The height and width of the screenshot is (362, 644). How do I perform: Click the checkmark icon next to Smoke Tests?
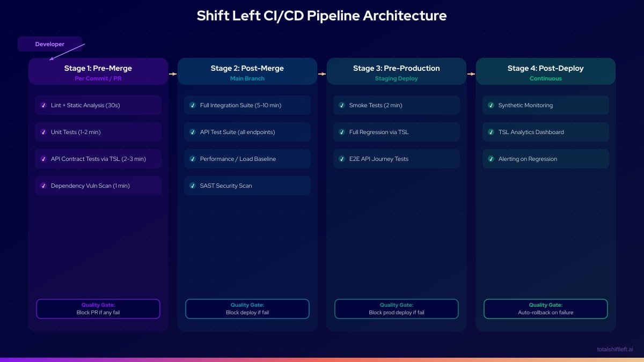(x=342, y=105)
